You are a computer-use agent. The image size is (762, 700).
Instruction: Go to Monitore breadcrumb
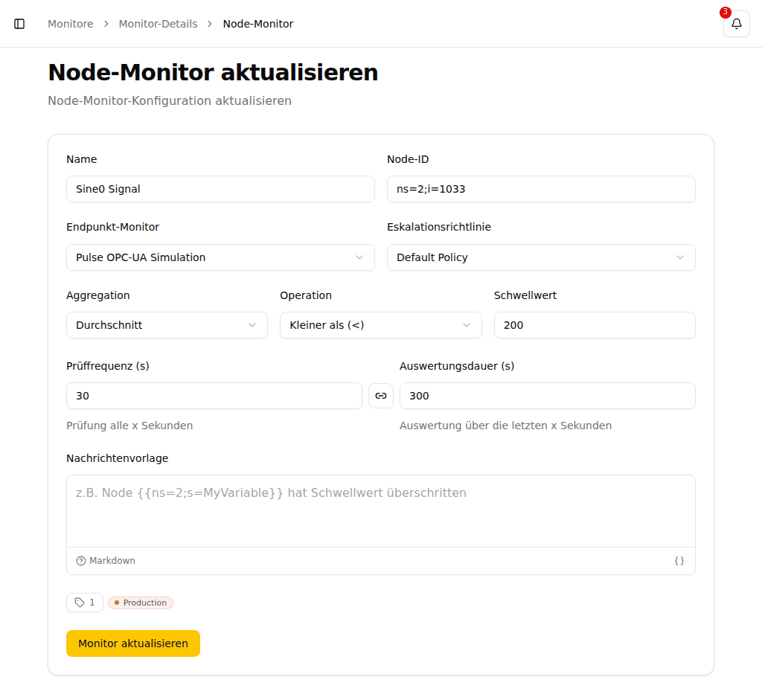point(71,24)
